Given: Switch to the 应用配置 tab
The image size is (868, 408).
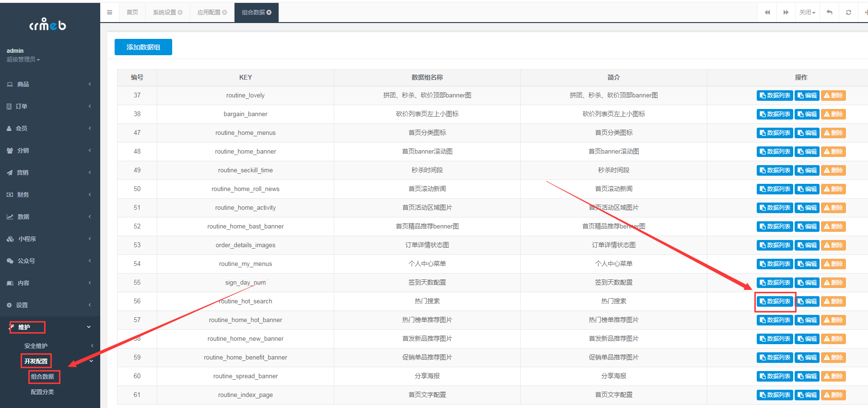Looking at the screenshot, I should (x=212, y=12).
